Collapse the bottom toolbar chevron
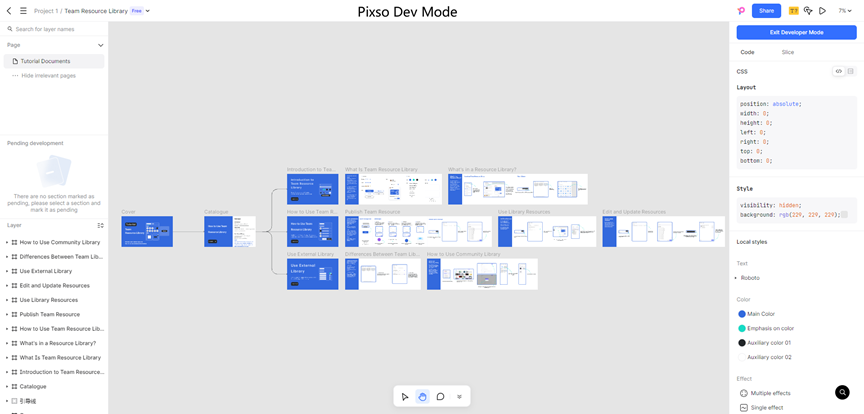The height and width of the screenshot is (414, 864). click(459, 397)
